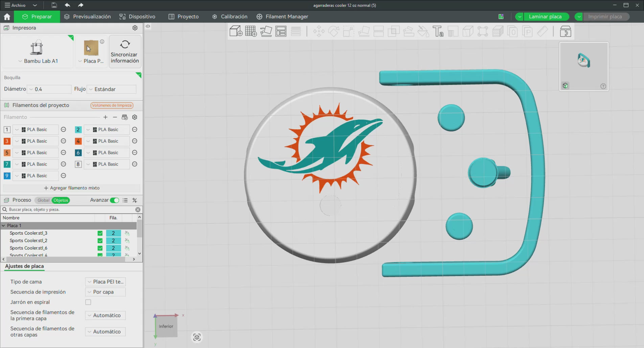Enable Jarrón en espiral checkbox
This screenshot has height=348, width=644.
pos(88,302)
